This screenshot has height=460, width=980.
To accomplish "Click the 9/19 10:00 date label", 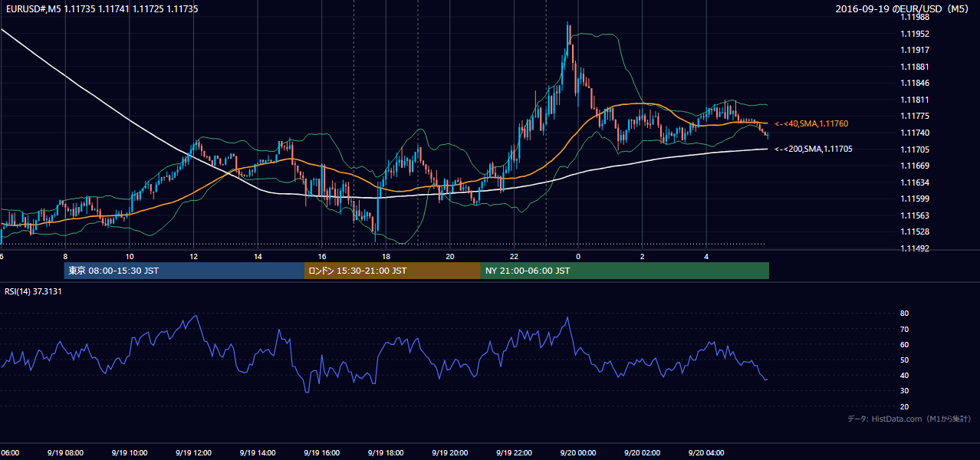I will 130,452.
